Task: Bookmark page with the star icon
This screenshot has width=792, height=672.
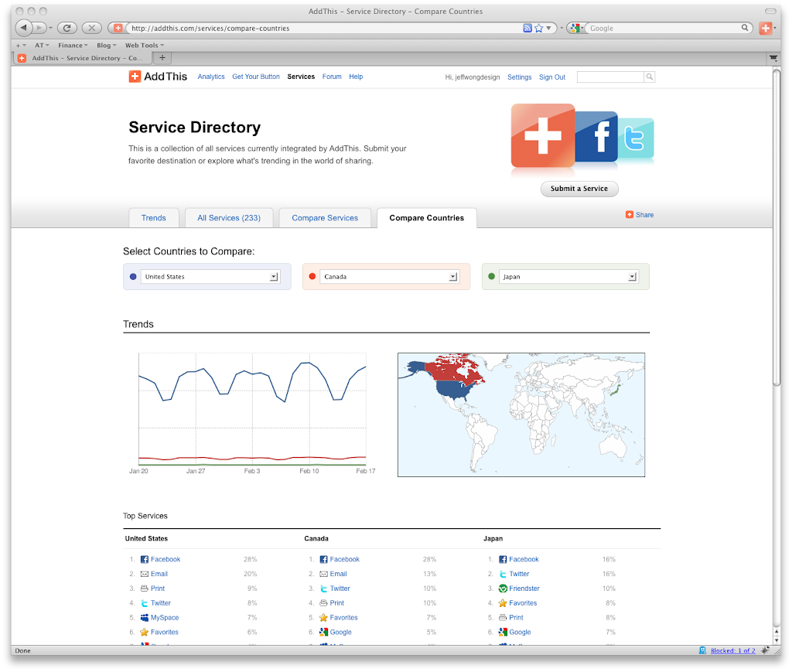Action: pyautogui.click(x=539, y=28)
